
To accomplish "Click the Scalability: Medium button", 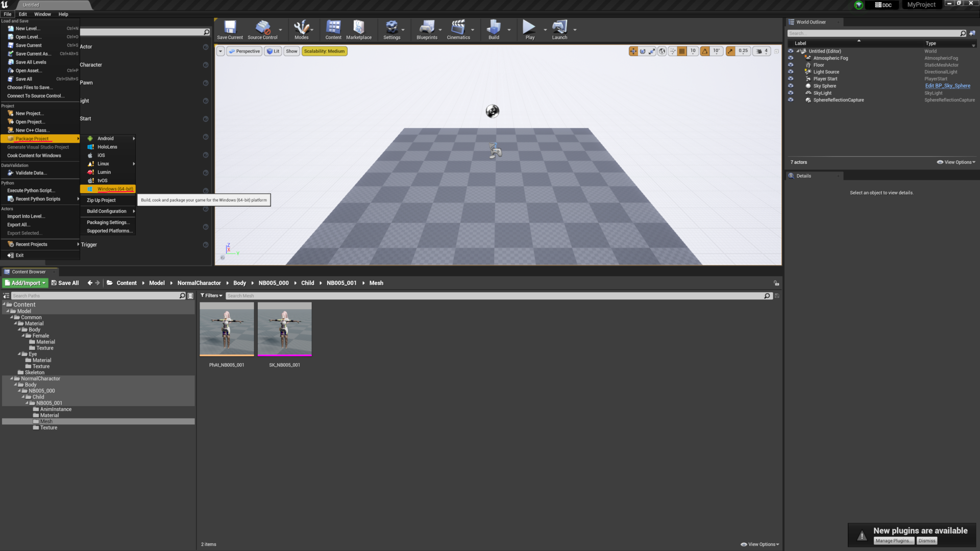I will [324, 51].
